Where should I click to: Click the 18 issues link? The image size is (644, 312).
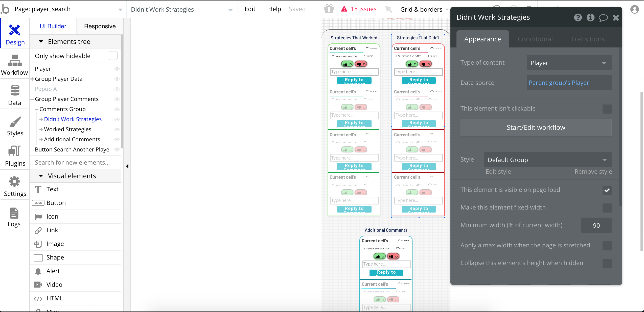coord(363,9)
